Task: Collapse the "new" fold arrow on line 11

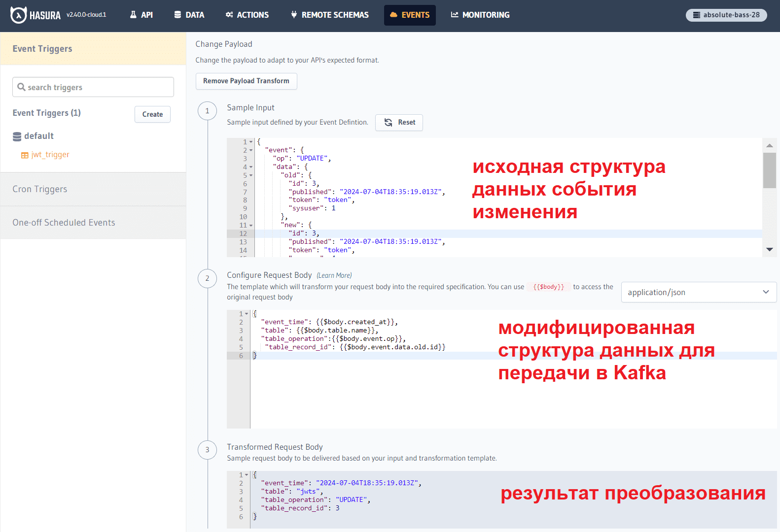Action: click(251, 225)
